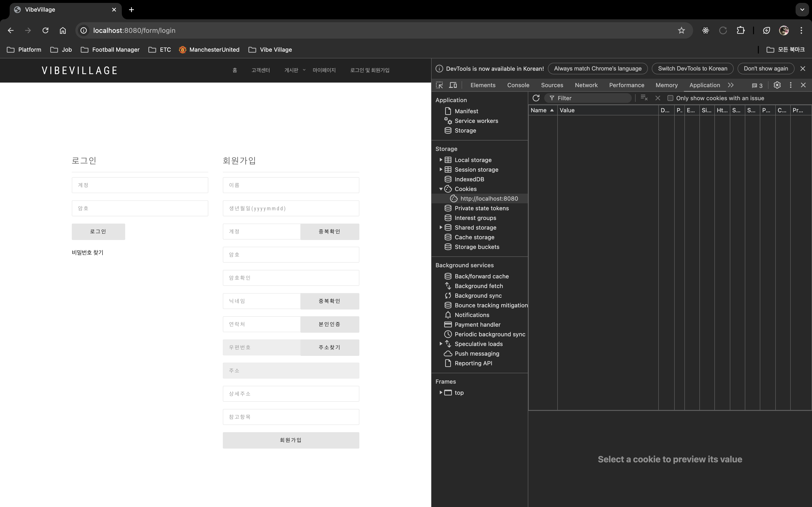Enable only show cookies with issue
The width and height of the screenshot is (812, 507).
(x=670, y=98)
